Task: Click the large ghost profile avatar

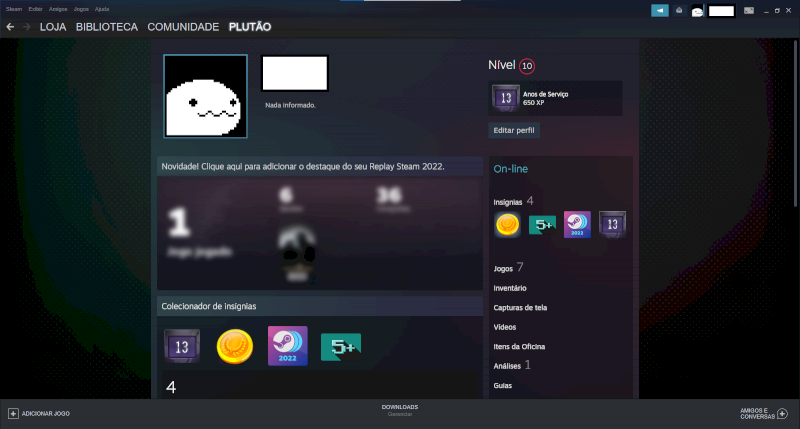Action: [x=205, y=96]
